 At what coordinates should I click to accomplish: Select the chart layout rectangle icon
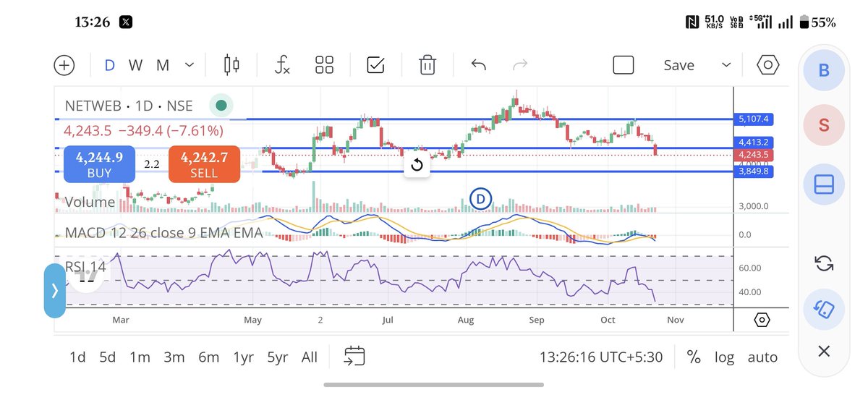pos(624,65)
